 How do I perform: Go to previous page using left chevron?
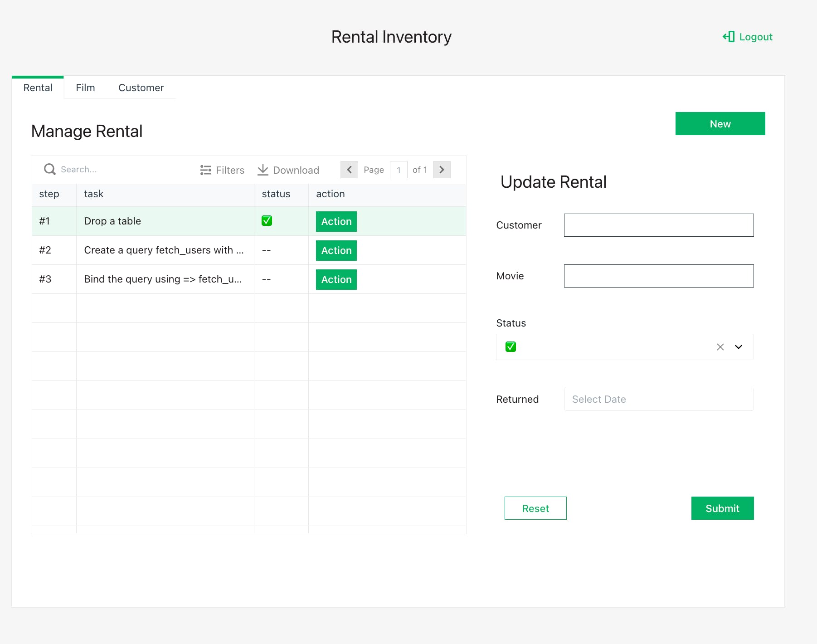(349, 170)
